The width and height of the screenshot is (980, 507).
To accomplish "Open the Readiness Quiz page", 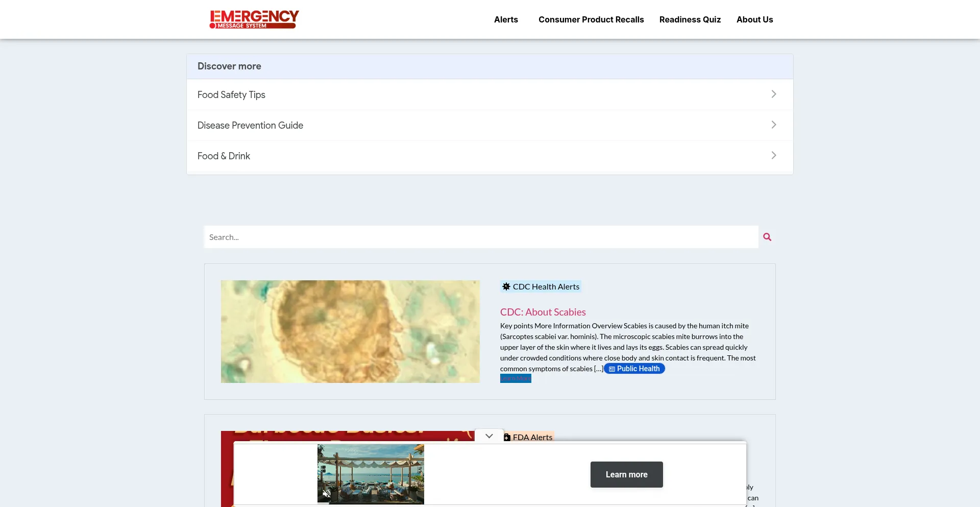I will (x=690, y=19).
